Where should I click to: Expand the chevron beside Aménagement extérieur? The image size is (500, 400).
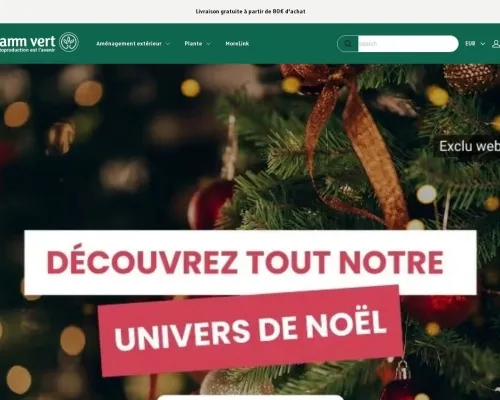(168, 44)
